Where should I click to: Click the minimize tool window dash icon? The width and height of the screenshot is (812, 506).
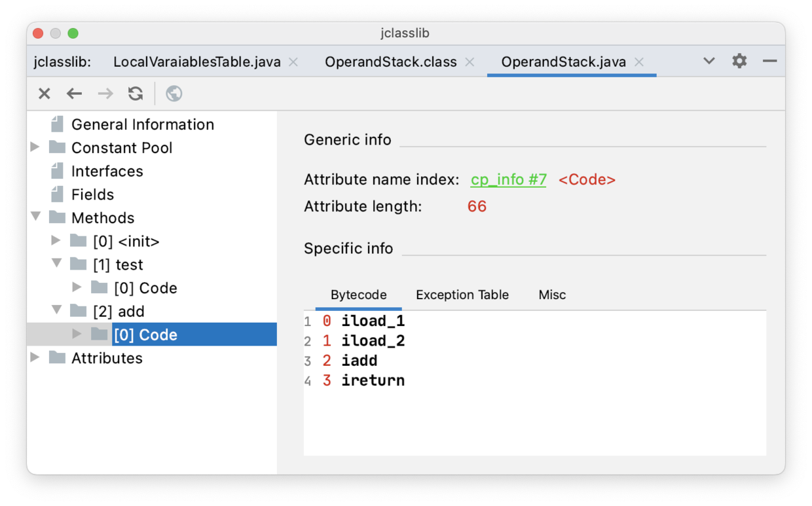tap(769, 61)
